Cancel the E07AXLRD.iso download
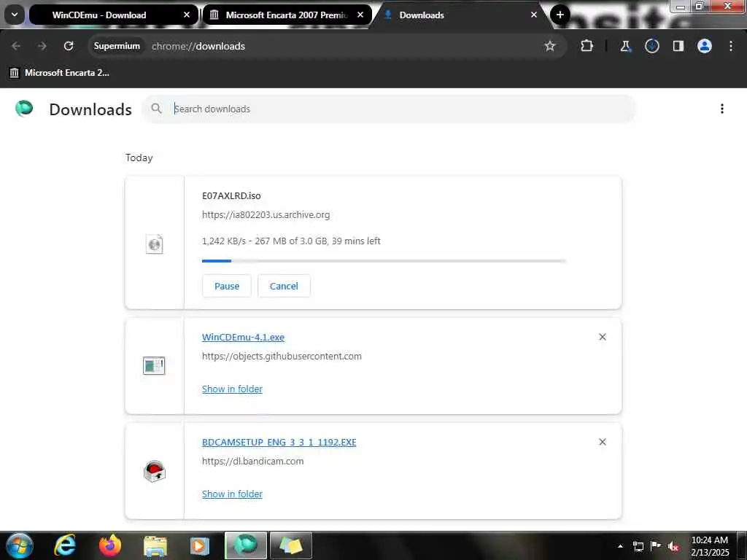The height and width of the screenshot is (560, 747). click(x=284, y=286)
